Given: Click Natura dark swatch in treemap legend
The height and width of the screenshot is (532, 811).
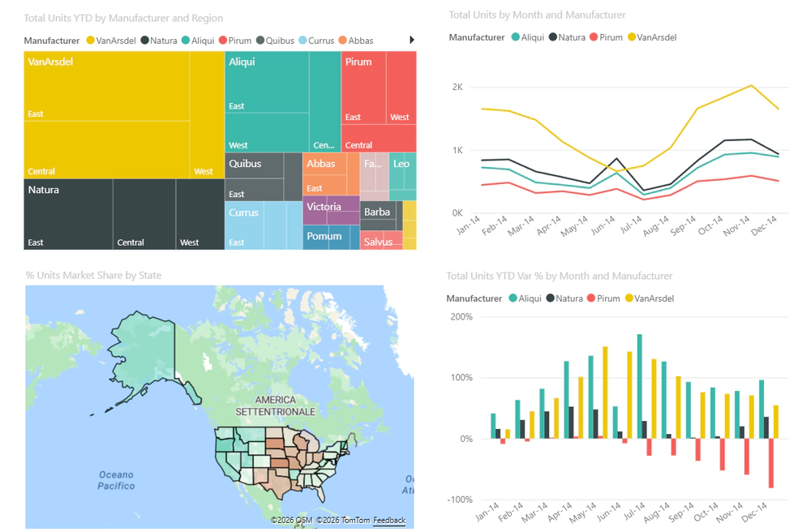Looking at the screenshot, I should click(145, 41).
